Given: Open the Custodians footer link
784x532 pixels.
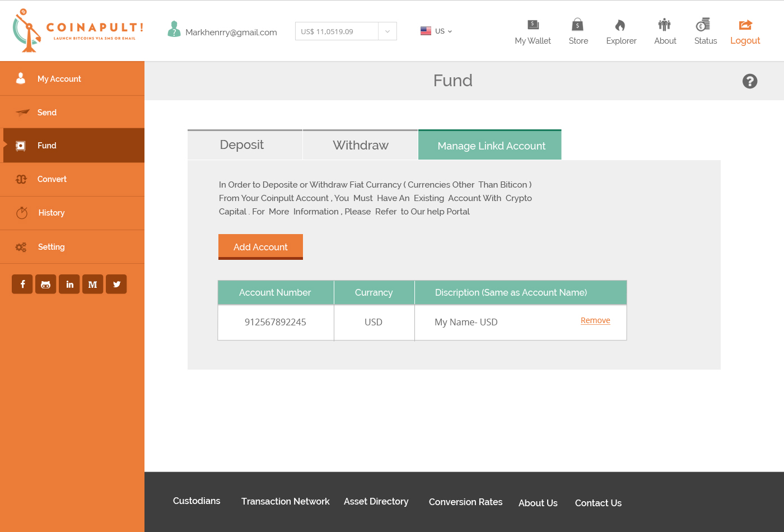Looking at the screenshot, I should (197, 501).
